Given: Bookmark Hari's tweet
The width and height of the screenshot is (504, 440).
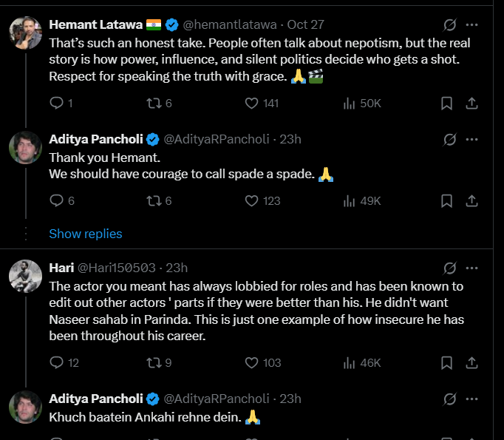Looking at the screenshot, I should pyautogui.click(x=446, y=362).
